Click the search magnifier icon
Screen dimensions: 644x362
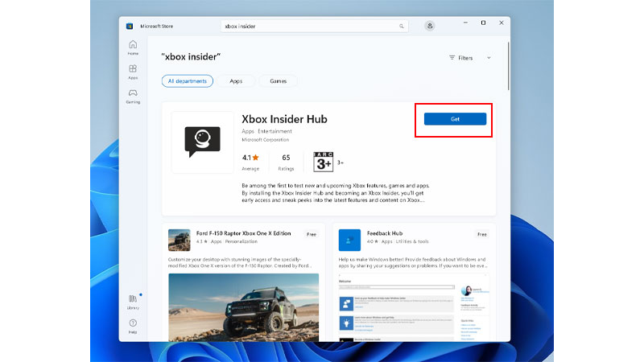click(401, 27)
